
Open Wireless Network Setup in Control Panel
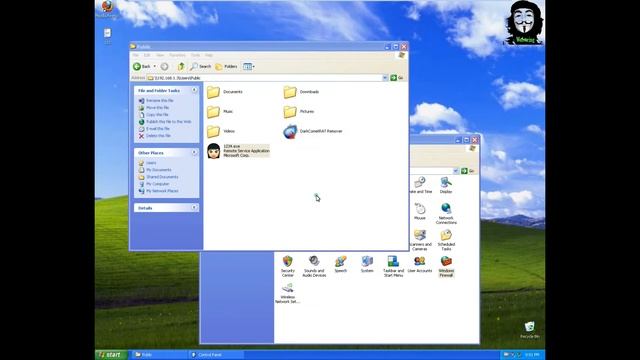287,293
